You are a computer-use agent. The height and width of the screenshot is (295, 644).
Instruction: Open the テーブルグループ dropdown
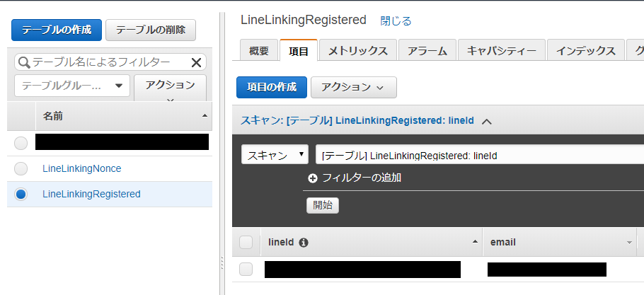click(72, 86)
